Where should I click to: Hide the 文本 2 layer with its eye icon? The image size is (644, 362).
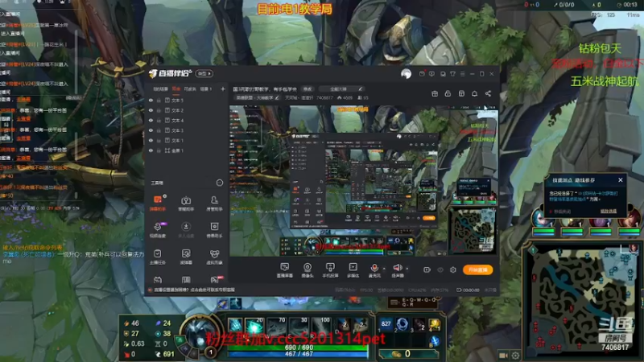click(x=151, y=110)
